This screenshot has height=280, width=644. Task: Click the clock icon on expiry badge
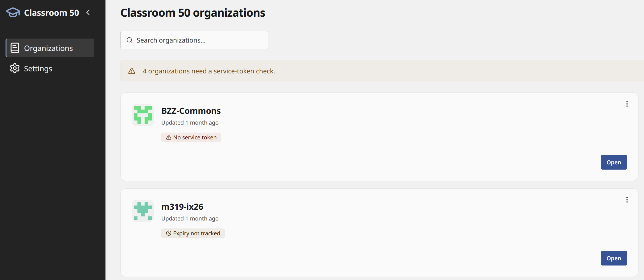coord(169,233)
